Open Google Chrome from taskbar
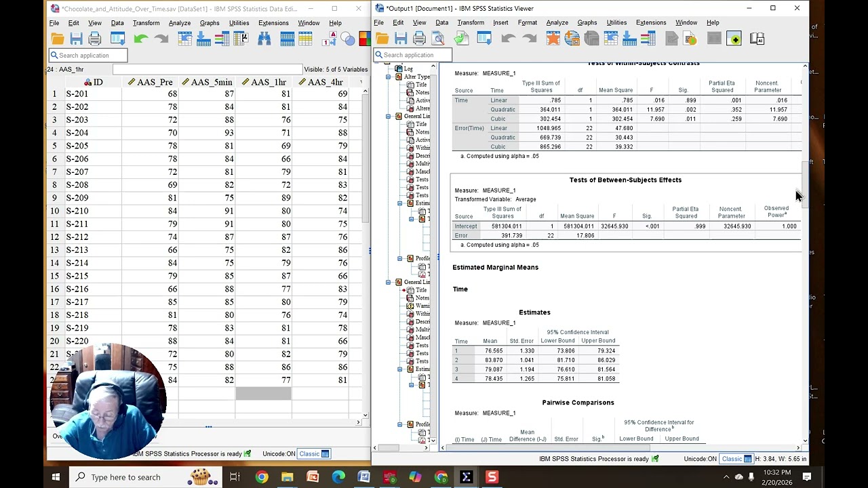Viewport: 868px width, 488px height. point(261,477)
